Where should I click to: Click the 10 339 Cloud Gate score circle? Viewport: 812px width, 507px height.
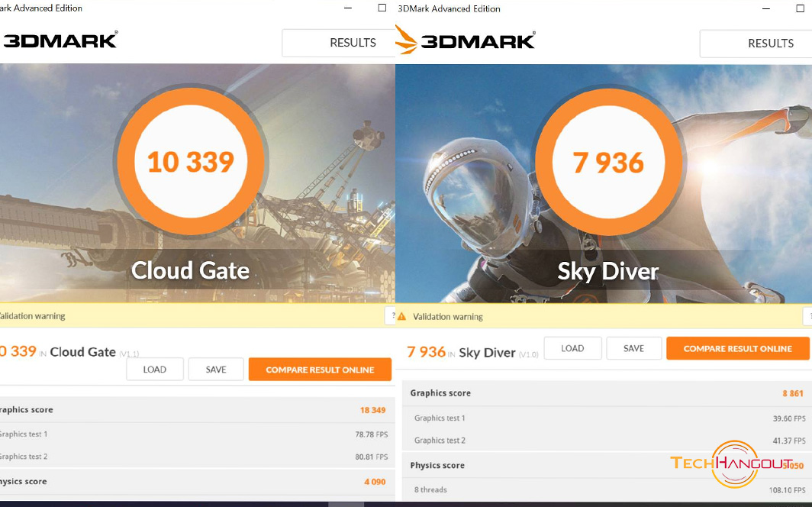191,161
